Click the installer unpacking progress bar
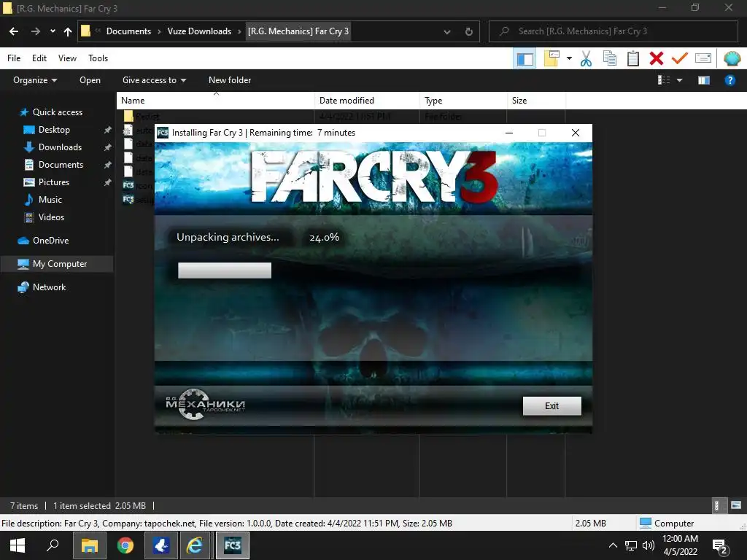This screenshot has height=560, width=747. (225, 271)
